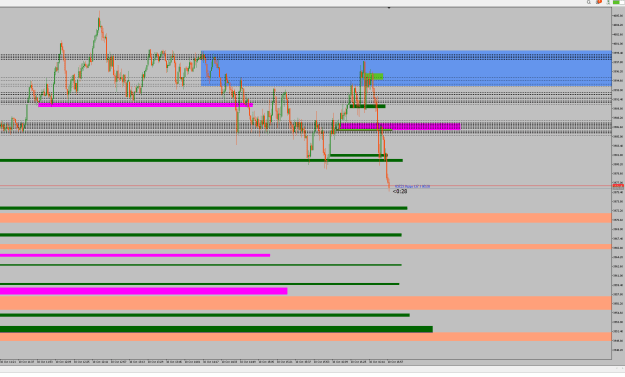Screen dimensions: 625x377
Task: Click the highest candle wick at the chart peak
Action: [x=99, y=15]
